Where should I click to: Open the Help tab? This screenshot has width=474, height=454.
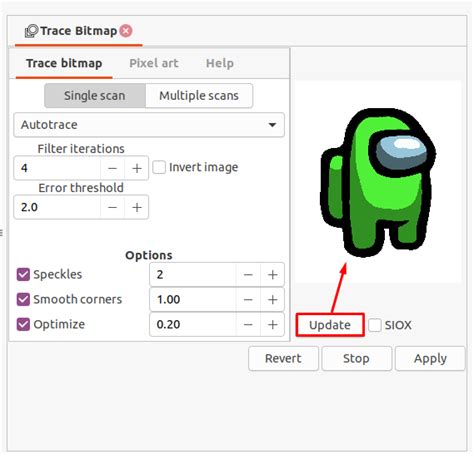[220, 63]
